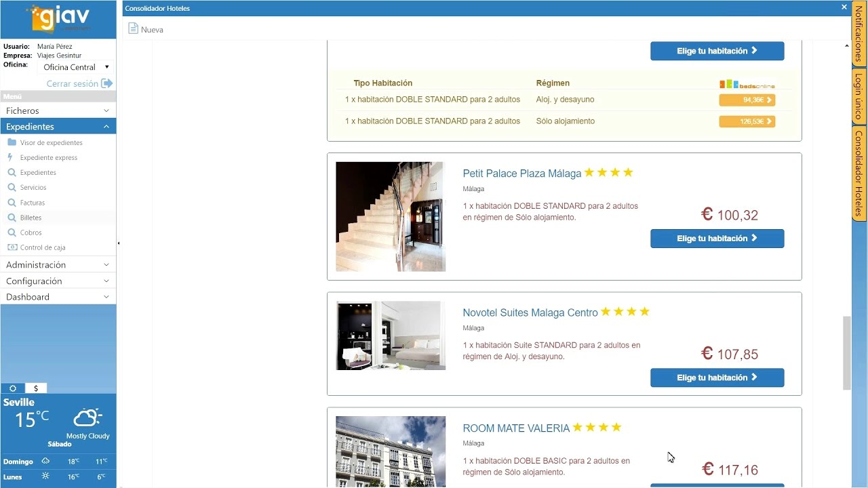Click the Aloj. y desayuno régimen cell

(565, 100)
